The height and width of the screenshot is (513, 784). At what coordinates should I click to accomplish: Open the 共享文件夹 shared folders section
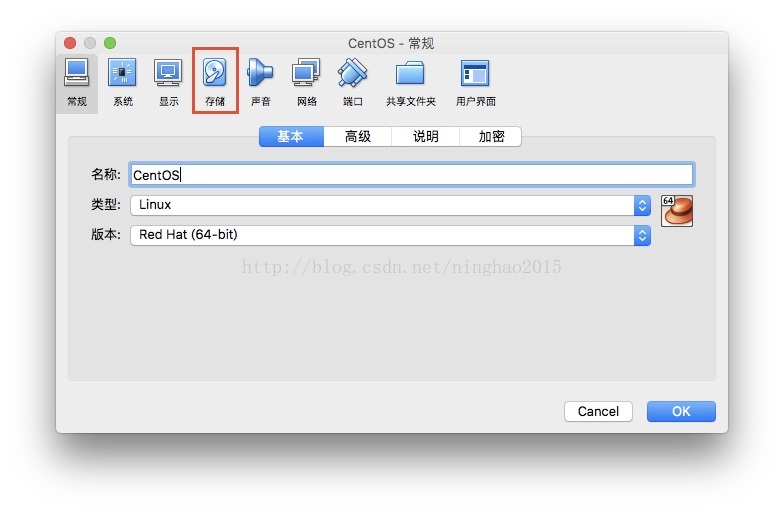[410, 82]
